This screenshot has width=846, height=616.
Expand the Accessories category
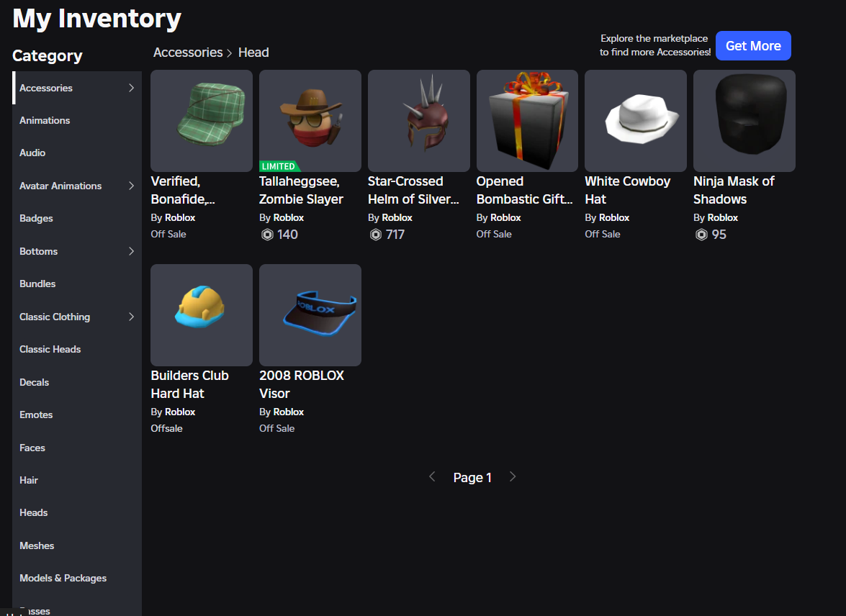point(131,87)
